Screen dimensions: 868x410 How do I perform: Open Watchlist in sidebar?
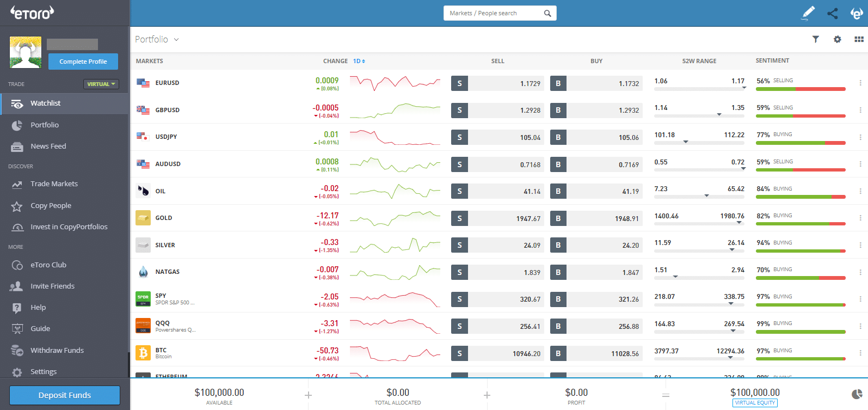click(x=64, y=103)
